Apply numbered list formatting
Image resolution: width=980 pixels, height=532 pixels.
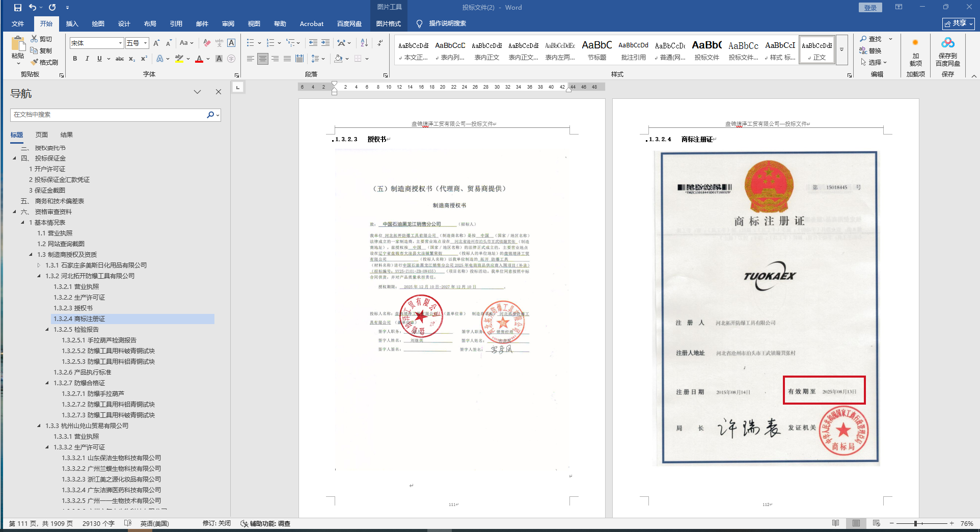point(270,43)
